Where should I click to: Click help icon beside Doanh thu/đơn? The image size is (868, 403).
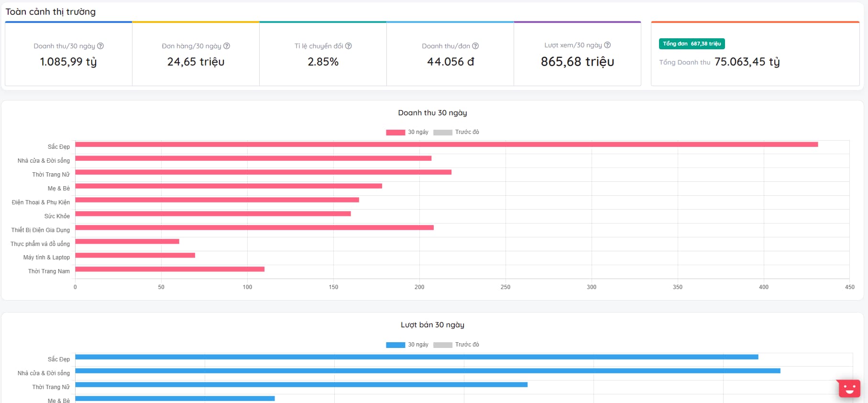(475, 46)
